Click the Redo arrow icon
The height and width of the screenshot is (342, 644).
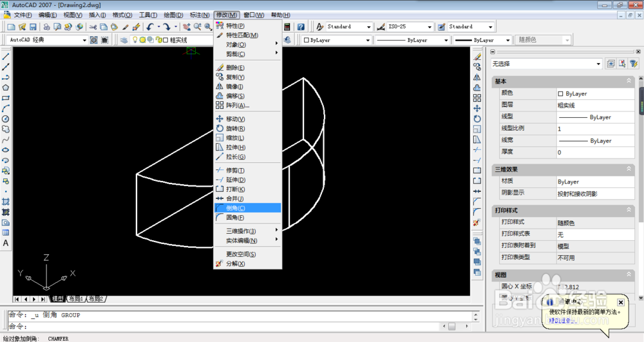point(167,26)
